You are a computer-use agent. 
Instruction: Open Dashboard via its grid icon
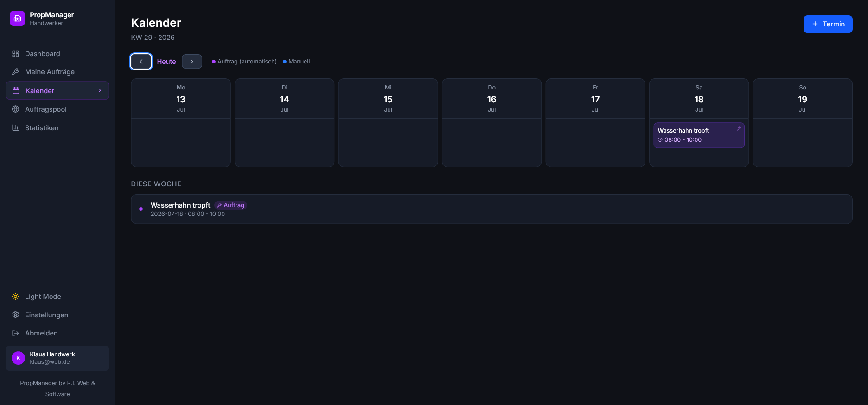tap(15, 54)
